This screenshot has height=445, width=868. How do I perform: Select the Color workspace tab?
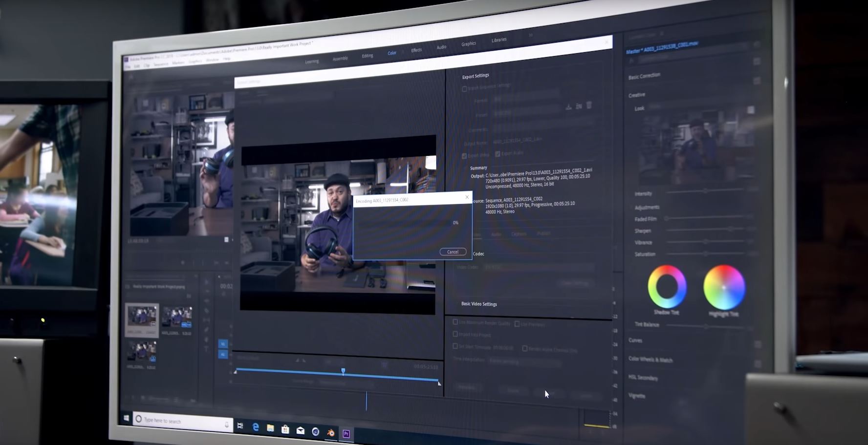click(392, 53)
